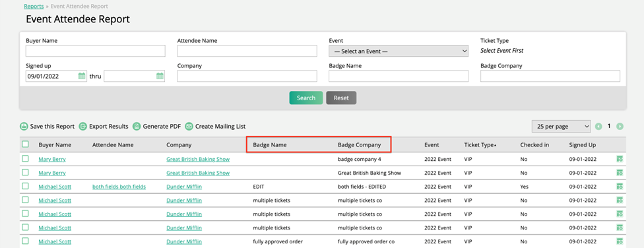Viewport: 644px width, 248px height.
Task: Sort by Company column header
Action: [179, 145]
